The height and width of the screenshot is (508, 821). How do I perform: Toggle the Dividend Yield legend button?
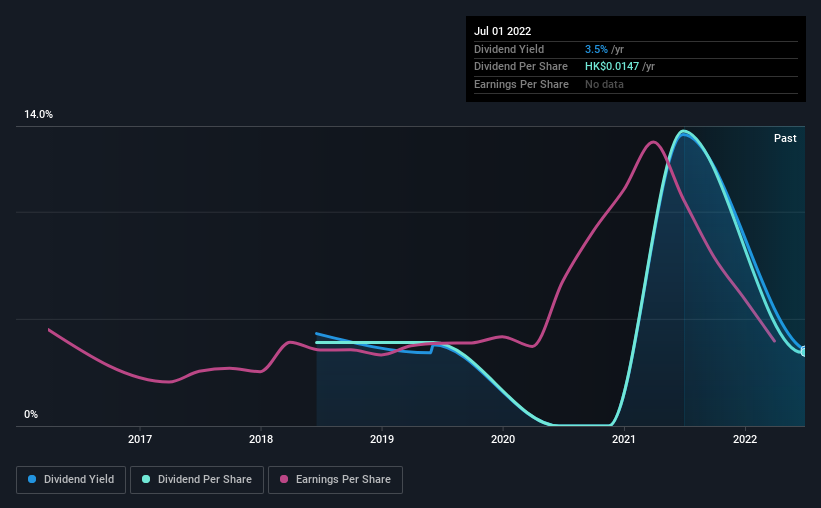[71, 480]
